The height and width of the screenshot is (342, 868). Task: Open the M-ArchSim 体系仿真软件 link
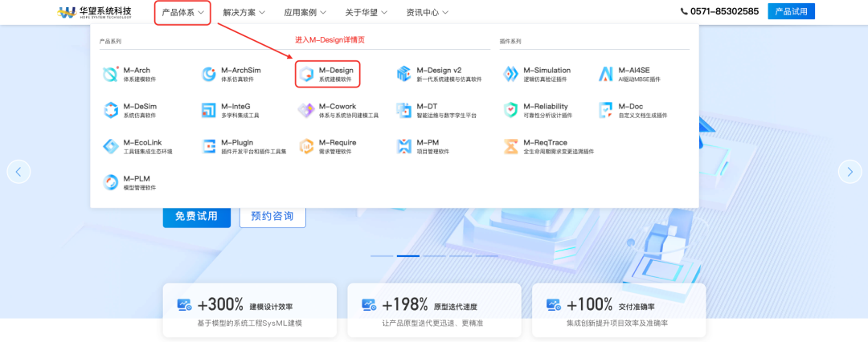click(231, 74)
